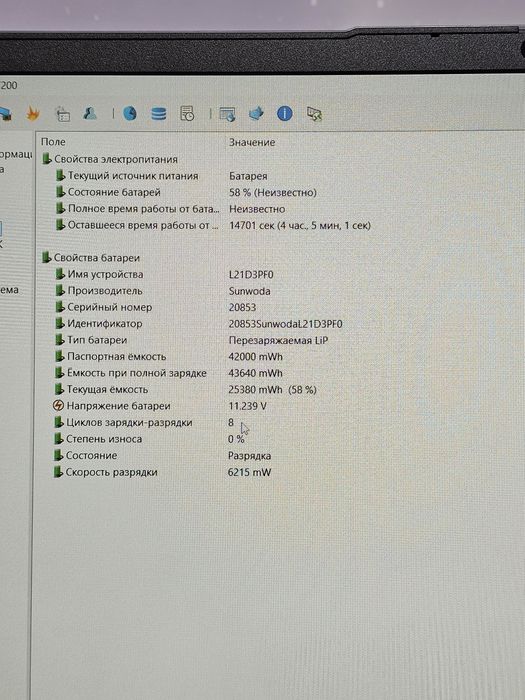The height and width of the screenshot is (700, 525).
Task: Select the Серийный номер row label
Action: pos(110,307)
